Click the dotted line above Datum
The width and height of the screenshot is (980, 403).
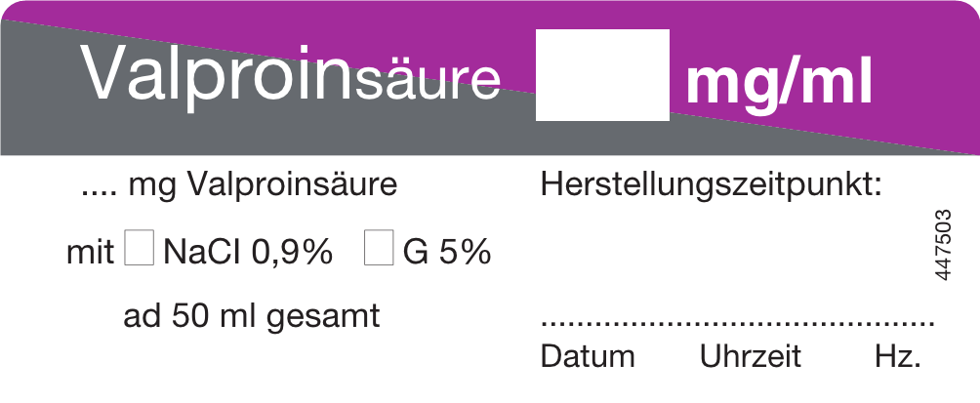click(737, 322)
